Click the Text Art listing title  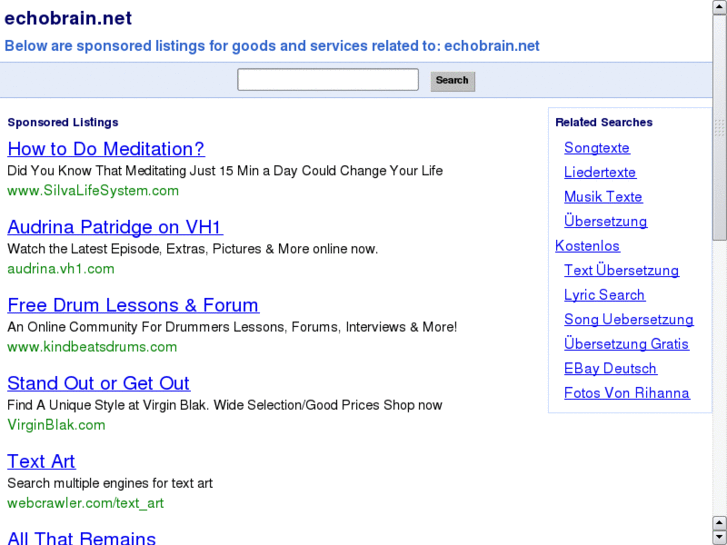41,461
